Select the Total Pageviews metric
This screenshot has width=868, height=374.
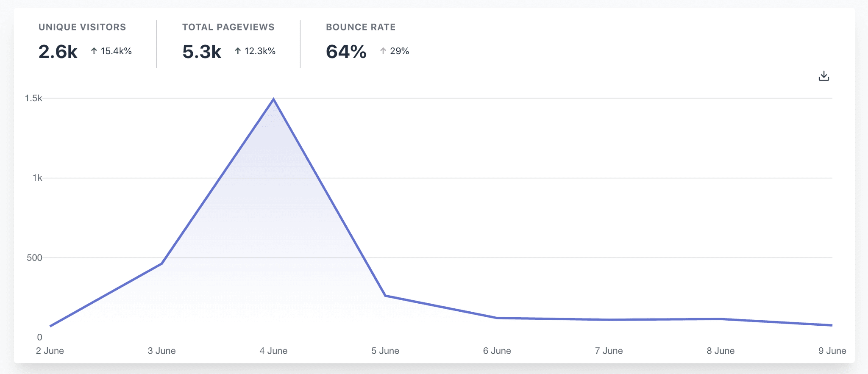coord(228,27)
